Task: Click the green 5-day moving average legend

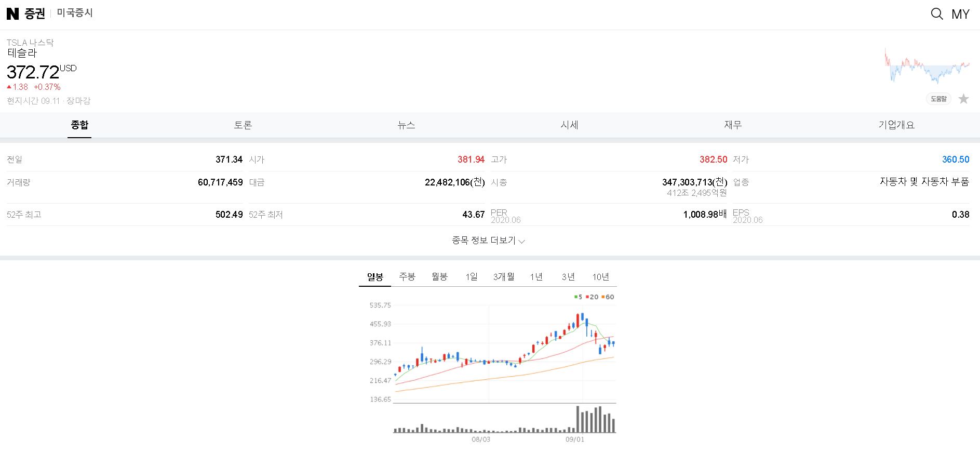Action: (x=578, y=297)
